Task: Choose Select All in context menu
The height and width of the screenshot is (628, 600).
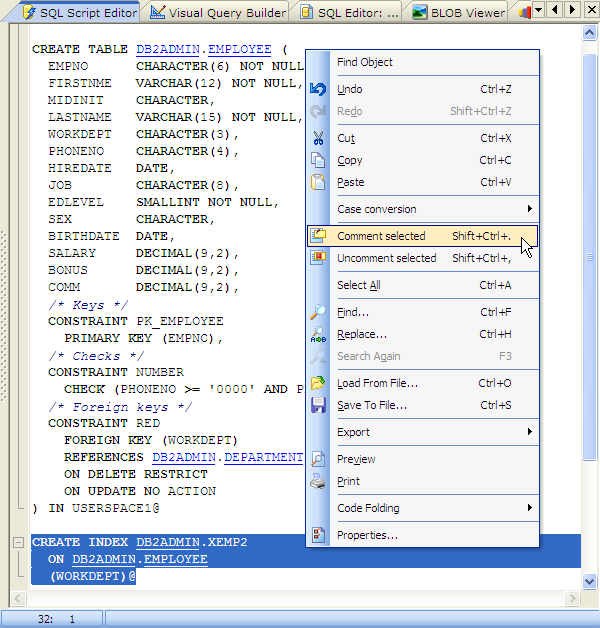Action: (x=423, y=285)
